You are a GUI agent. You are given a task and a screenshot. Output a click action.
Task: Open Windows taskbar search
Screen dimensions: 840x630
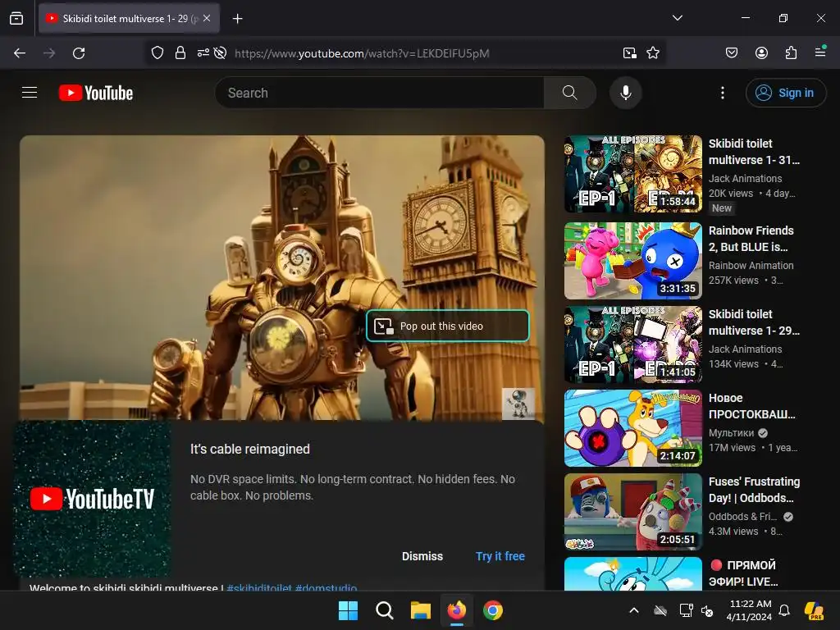pyautogui.click(x=384, y=610)
